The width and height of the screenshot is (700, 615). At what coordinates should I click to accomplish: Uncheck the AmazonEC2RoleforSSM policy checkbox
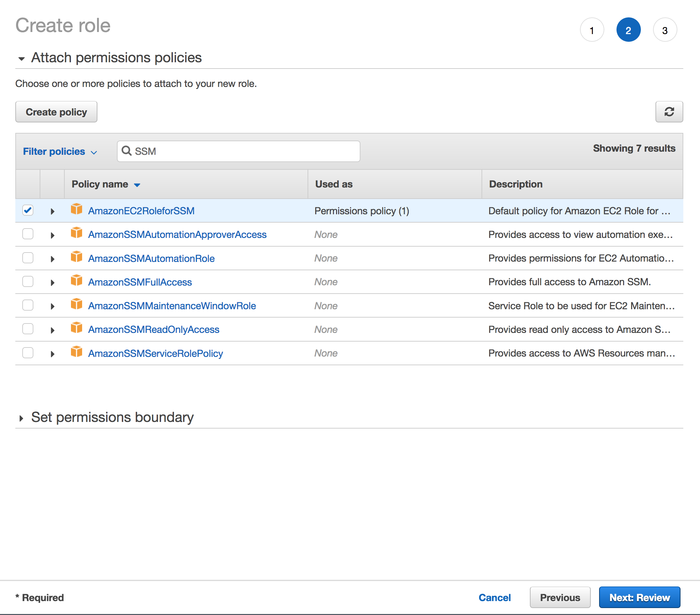pos(28,210)
